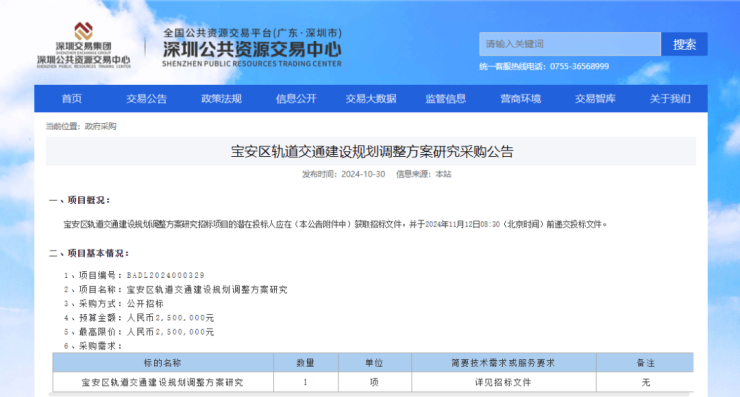
Task: Open the 交易公告 menu item
Action: pos(146,99)
